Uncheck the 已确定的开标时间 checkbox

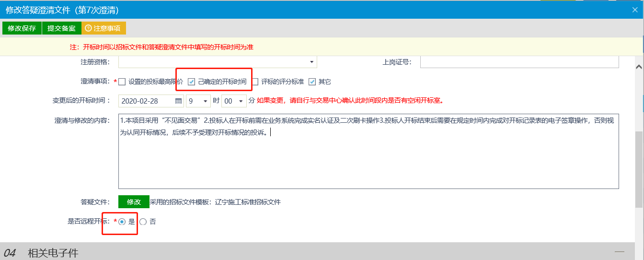click(192, 82)
